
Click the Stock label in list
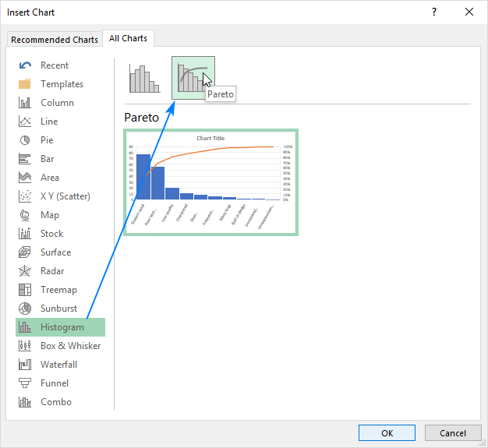click(x=52, y=234)
